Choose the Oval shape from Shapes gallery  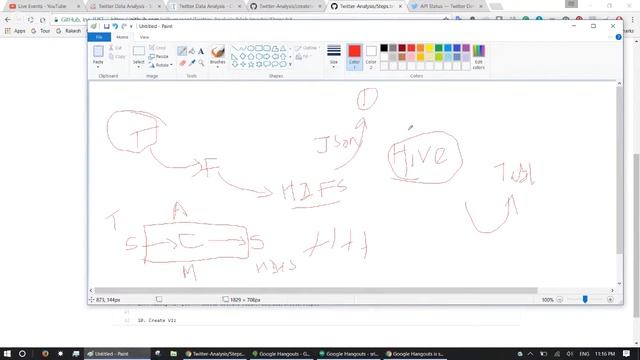point(251,48)
